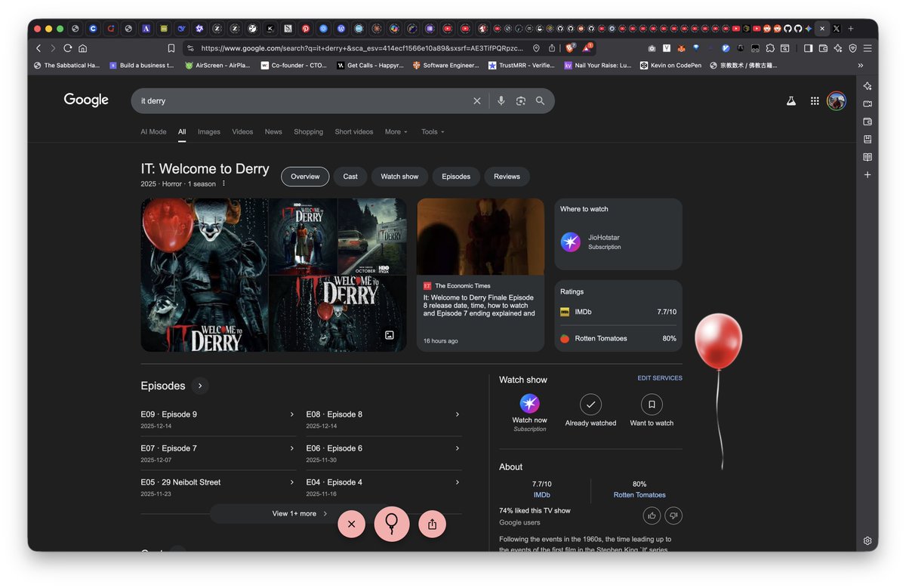Switch to Videos results tab

click(242, 132)
